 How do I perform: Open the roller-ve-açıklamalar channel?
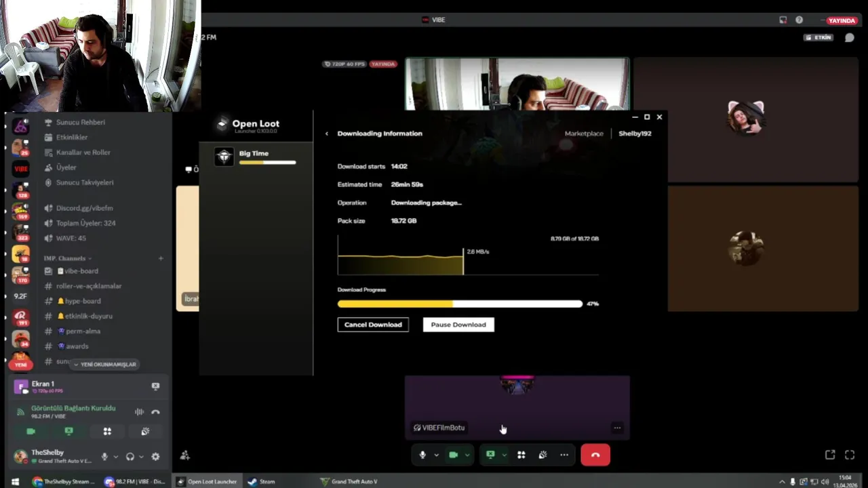pos(89,286)
